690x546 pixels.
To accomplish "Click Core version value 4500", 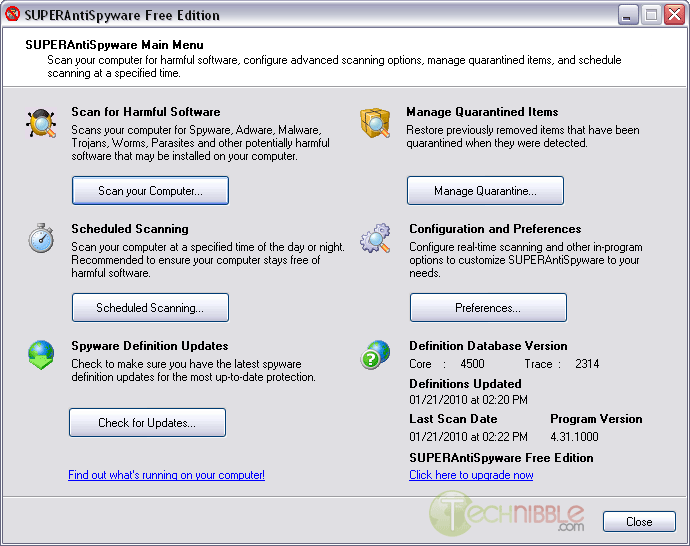I will 472,364.
